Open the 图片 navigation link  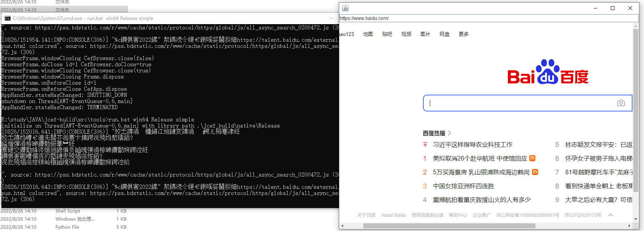(425, 34)
